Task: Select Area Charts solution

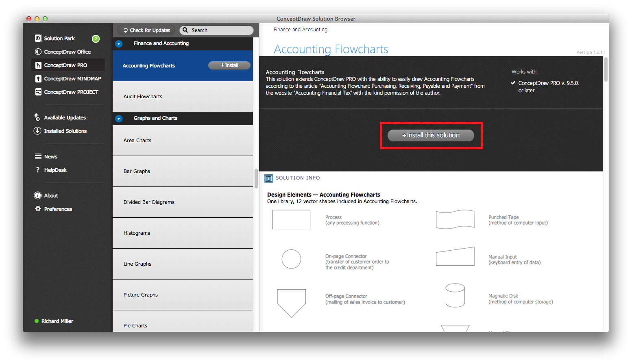Action: tap(183, 141)
